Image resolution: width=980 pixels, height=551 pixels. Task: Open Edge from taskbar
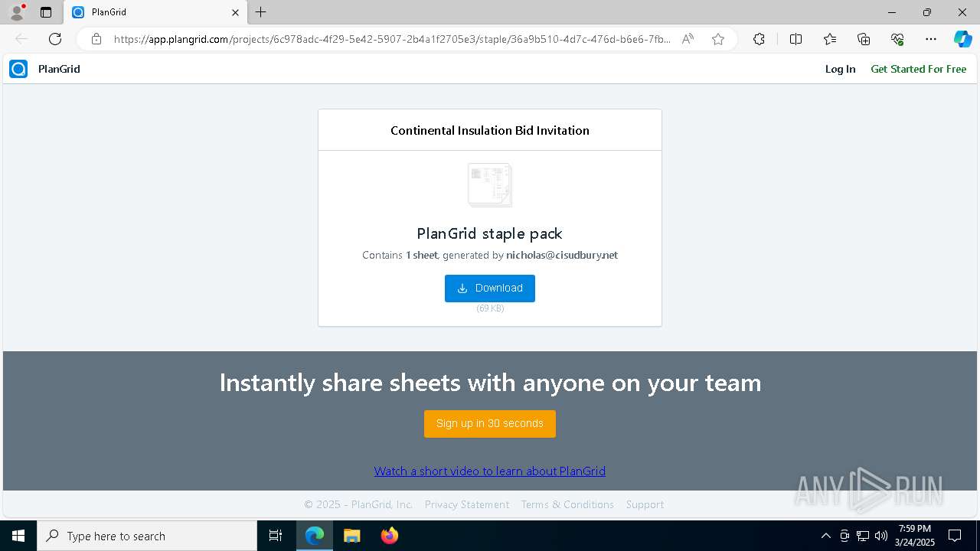click(x=315, y=536)
